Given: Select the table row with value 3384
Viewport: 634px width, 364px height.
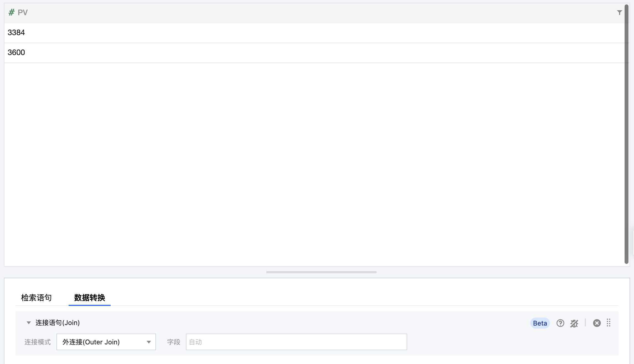Looking at the screenshot, I should point(16,33).
